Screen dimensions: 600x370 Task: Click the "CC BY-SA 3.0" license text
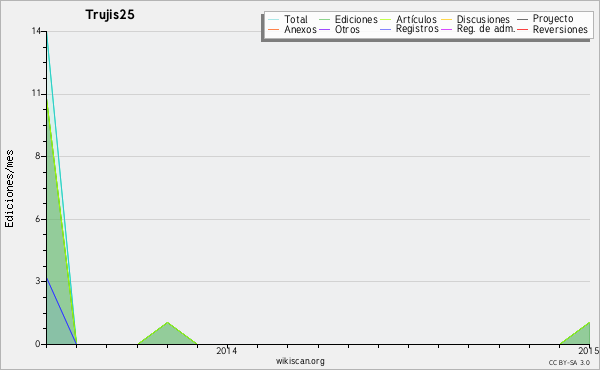coord(569,363)
